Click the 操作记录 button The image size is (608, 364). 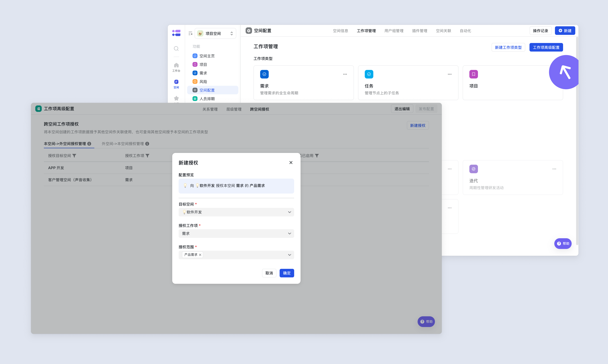click(x=540, y=31)
